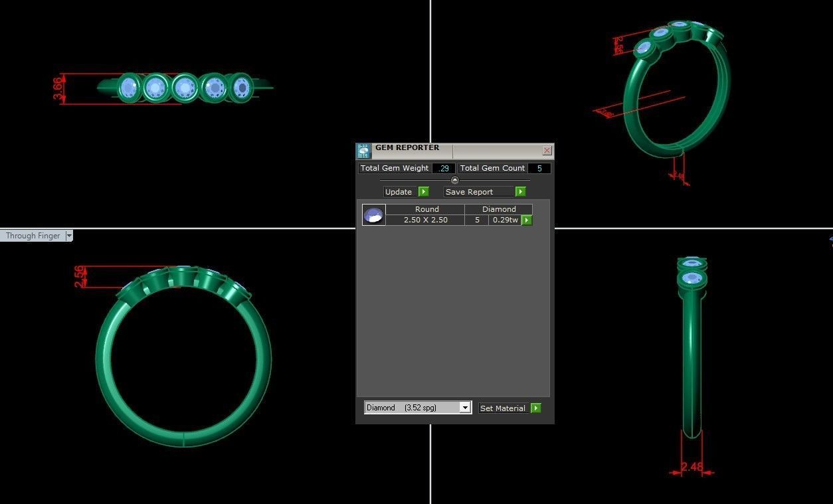Click the Save Report button label

pos(469,192)
